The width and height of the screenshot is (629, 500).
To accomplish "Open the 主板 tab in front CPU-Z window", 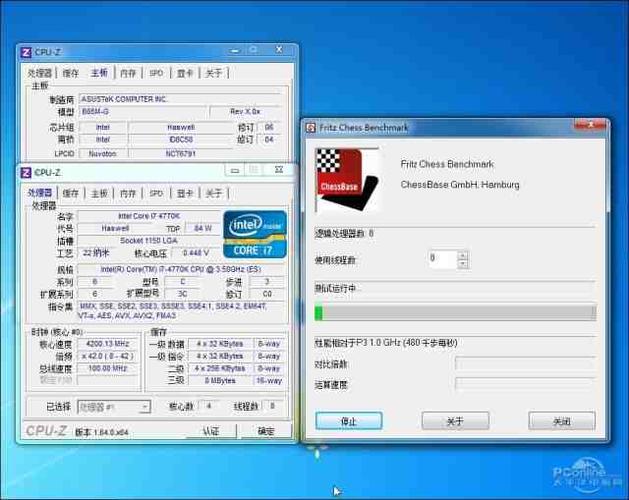I will click(x=99, y=193).
